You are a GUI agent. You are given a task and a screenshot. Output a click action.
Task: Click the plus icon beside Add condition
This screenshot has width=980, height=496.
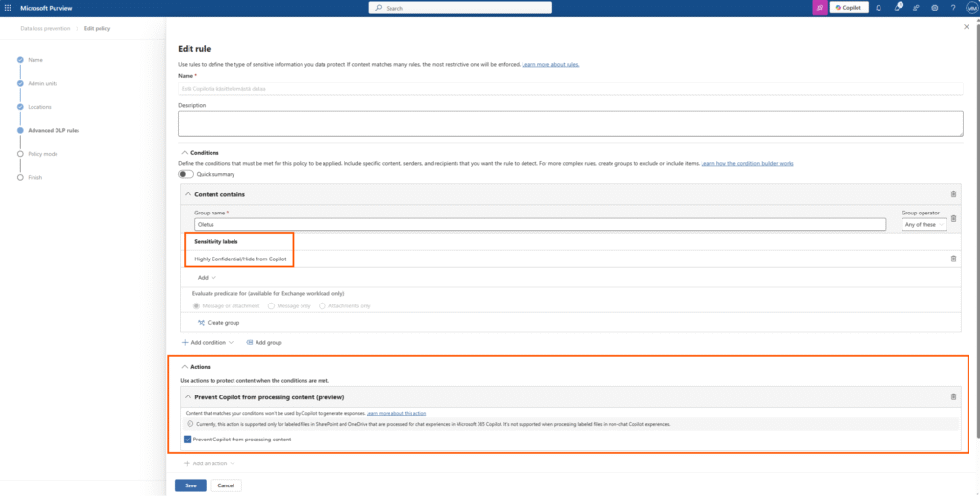pos(185,342)
